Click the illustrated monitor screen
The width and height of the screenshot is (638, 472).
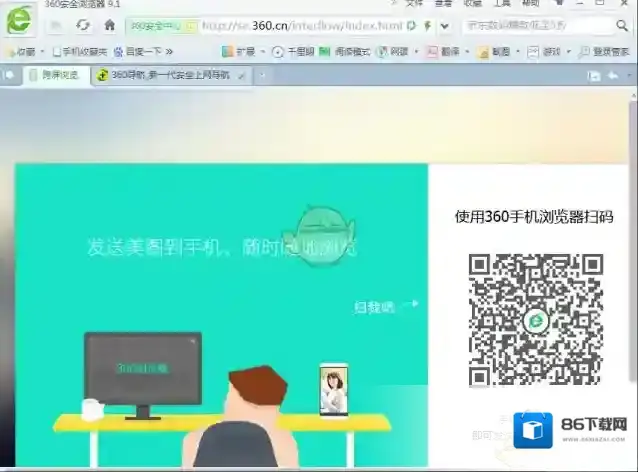tap(143, 368)
